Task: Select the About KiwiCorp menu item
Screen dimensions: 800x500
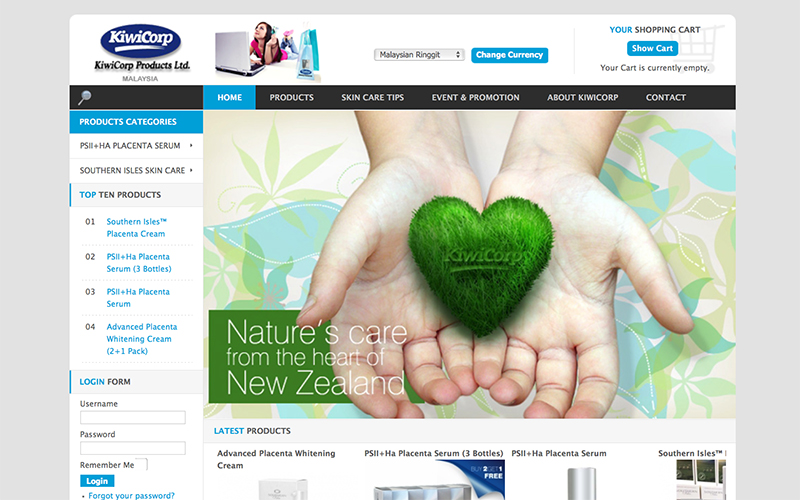Action: pyautogui.click(x=581, y=98)
